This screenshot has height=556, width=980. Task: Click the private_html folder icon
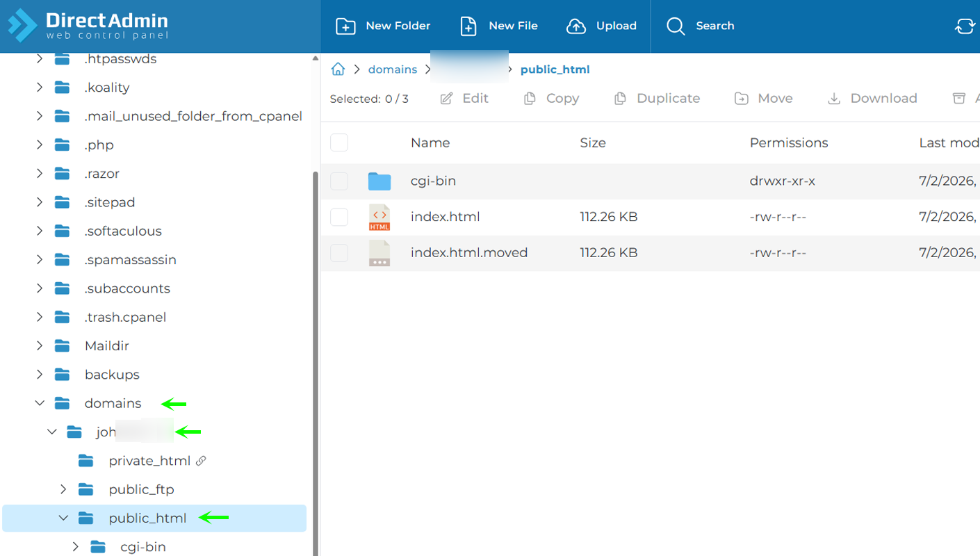86,461
